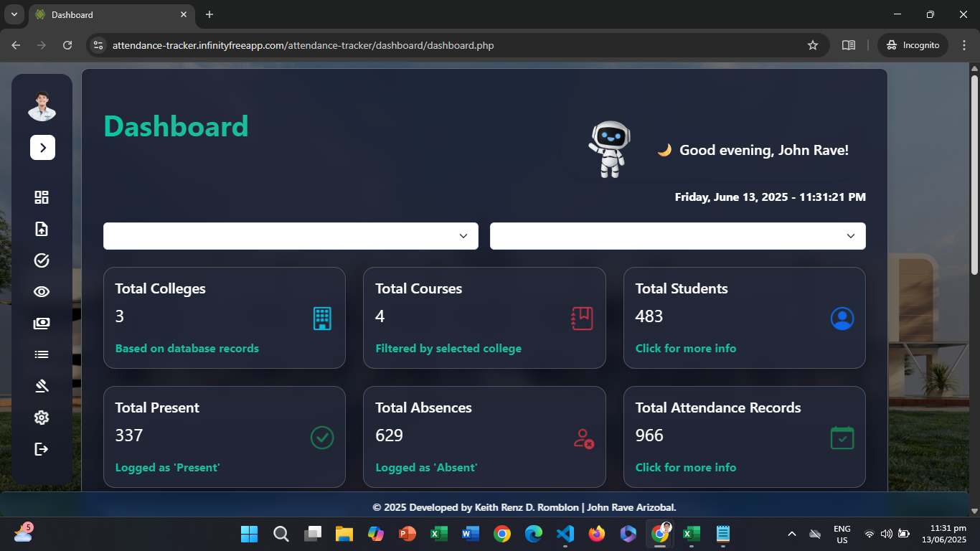Close the Dashboard browser tab

pos(184,14)
